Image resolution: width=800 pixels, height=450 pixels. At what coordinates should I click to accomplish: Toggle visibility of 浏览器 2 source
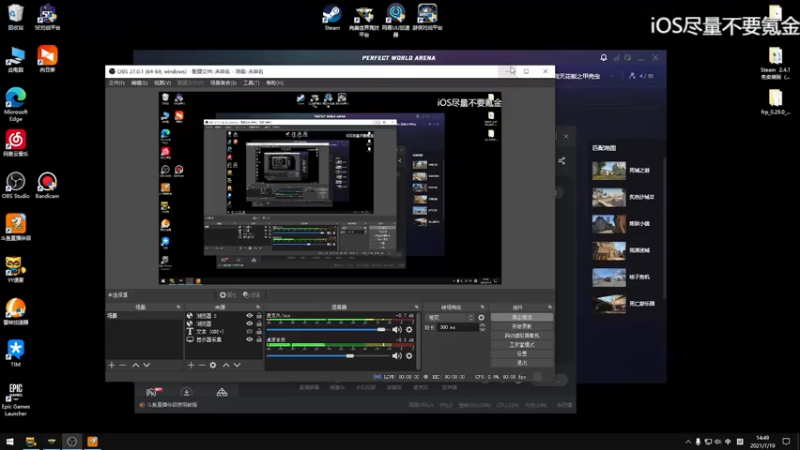pos(249,316)
